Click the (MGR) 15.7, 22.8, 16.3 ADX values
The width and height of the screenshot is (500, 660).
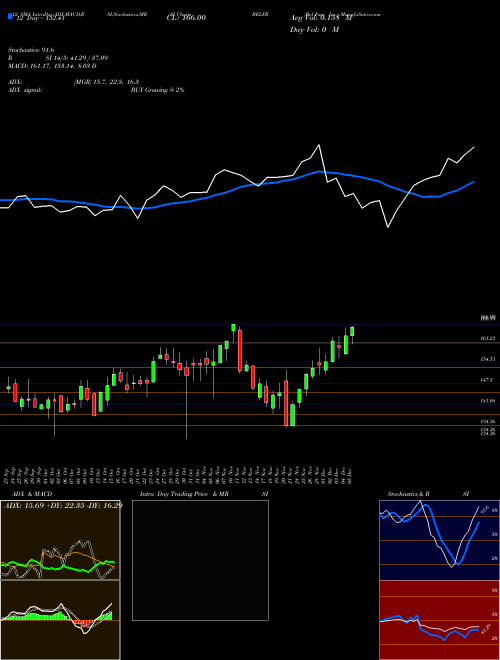106,82
